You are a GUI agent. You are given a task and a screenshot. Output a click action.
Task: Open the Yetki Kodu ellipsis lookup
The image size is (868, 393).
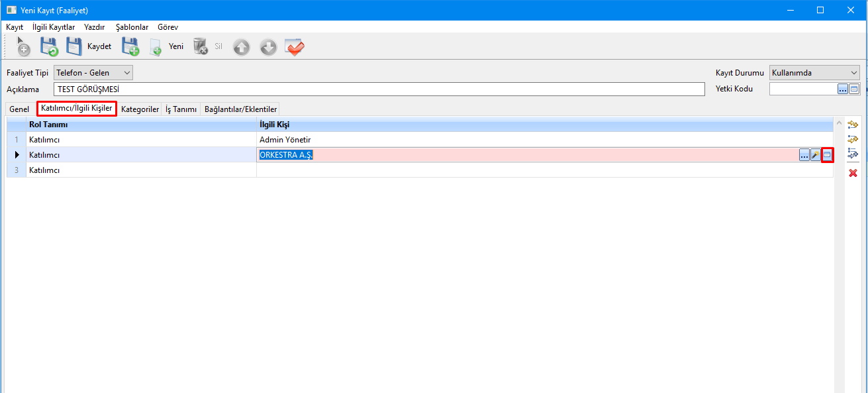click(843, 89)
